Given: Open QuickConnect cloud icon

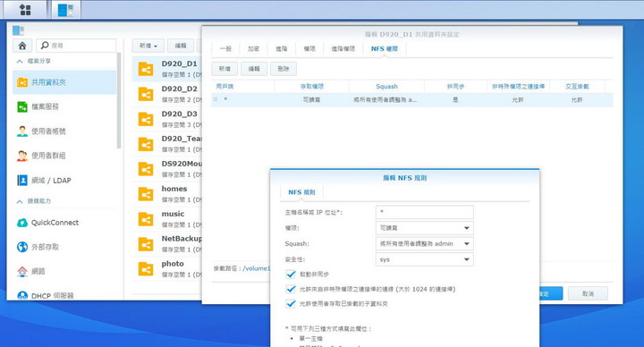Looking at the screenshot, I should pyautogui.click(x=22, y=223).
